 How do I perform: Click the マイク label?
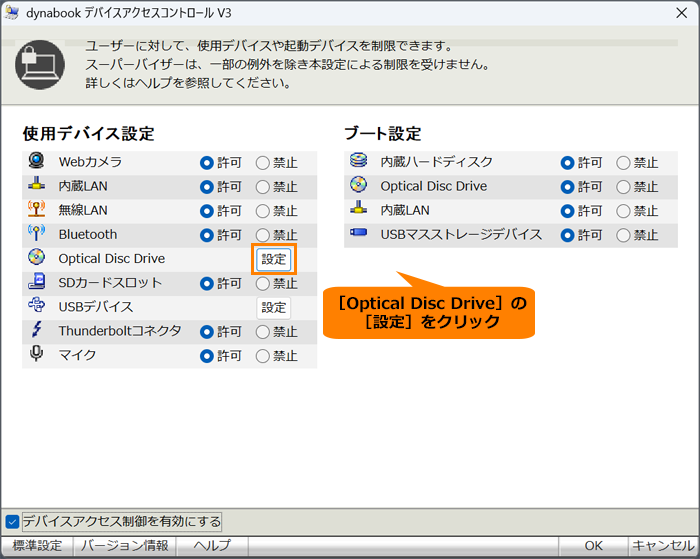pyautogui.click(x=77, y=355)
